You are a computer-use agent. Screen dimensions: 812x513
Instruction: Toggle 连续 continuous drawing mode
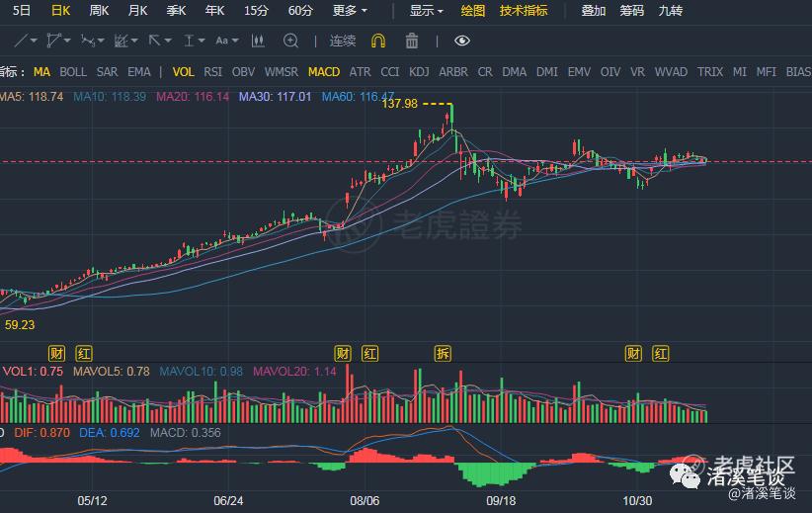[x=343, y=41]
